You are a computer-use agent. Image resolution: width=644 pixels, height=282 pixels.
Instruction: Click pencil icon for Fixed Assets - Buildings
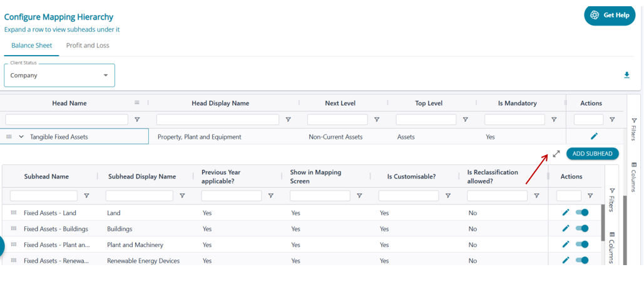(x=566, y=229)
